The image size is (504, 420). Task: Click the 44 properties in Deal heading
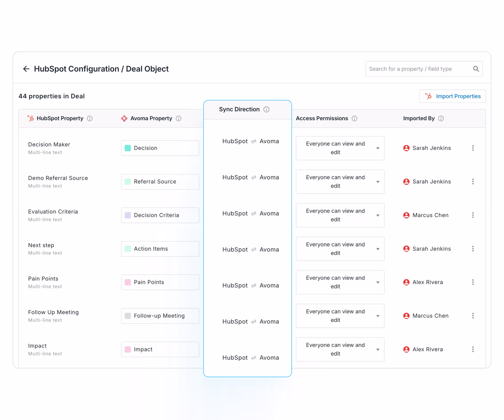52,96
